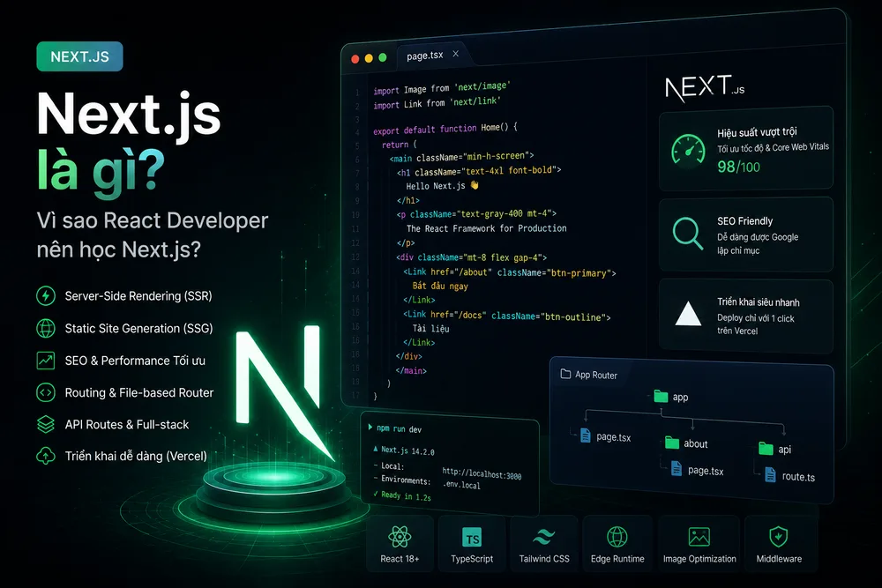The height and width of the screenshot is (588, 882).
Task: Click the 'Bắt đầu ngay' code line
Action: tap(440, 286)
